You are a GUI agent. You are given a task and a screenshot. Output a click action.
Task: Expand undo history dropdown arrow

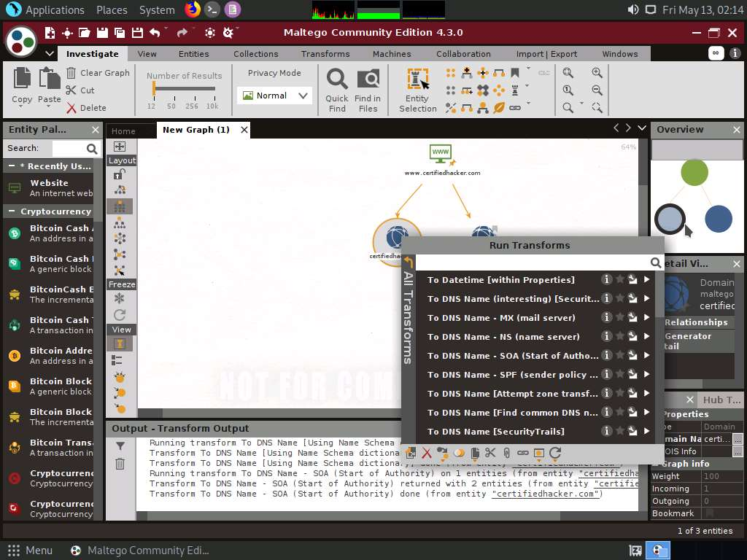(166, 28)
